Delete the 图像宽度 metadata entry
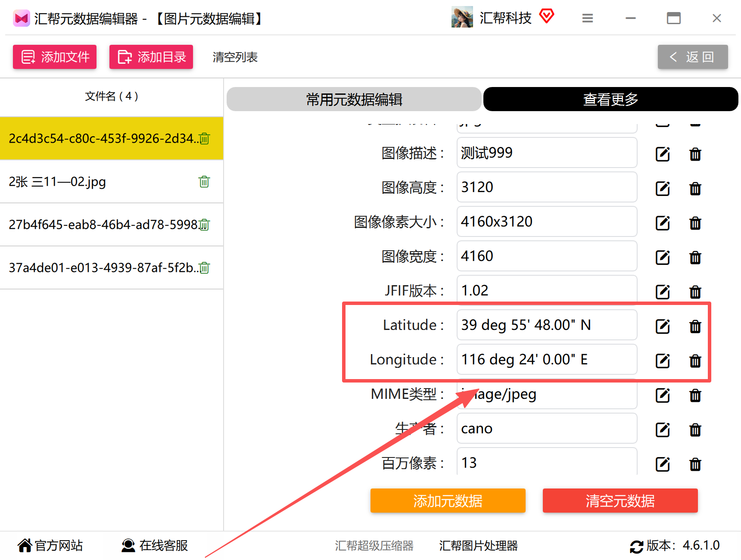The image size is (741, 560). coord(695,257)
